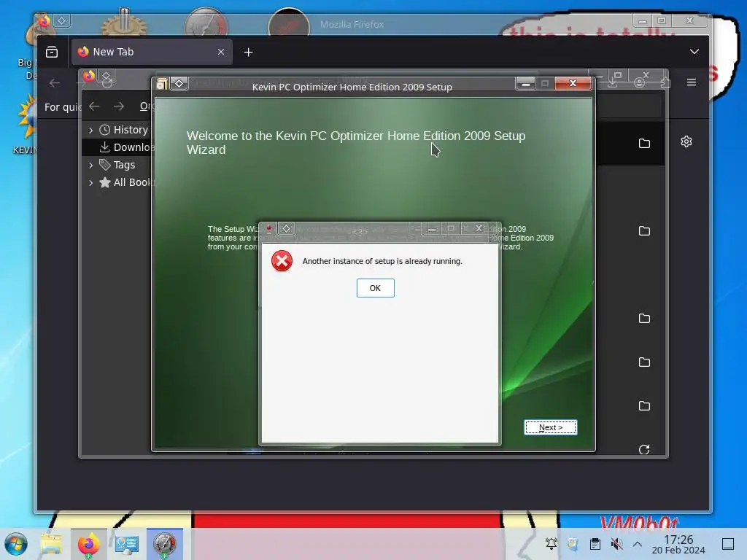This screenshot has height=560, width=747.
Task: Switch to Firefox via the taskbar icon
Action: (x=88, y=544)
